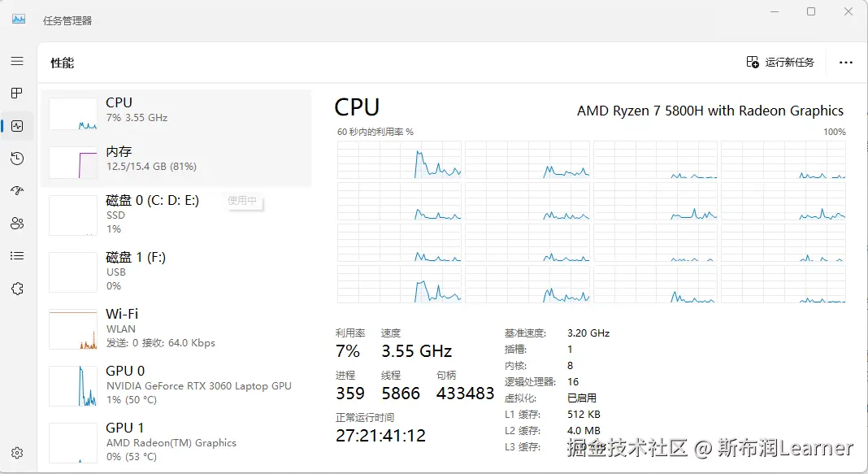868x474 pixels.
Task: Open Task Manager settings gear
Action: click(x=17, y=453)
